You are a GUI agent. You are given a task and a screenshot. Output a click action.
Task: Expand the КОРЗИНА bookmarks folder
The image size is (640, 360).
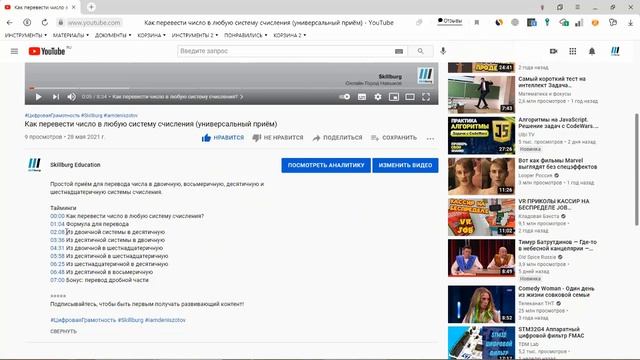pos(151,36)
